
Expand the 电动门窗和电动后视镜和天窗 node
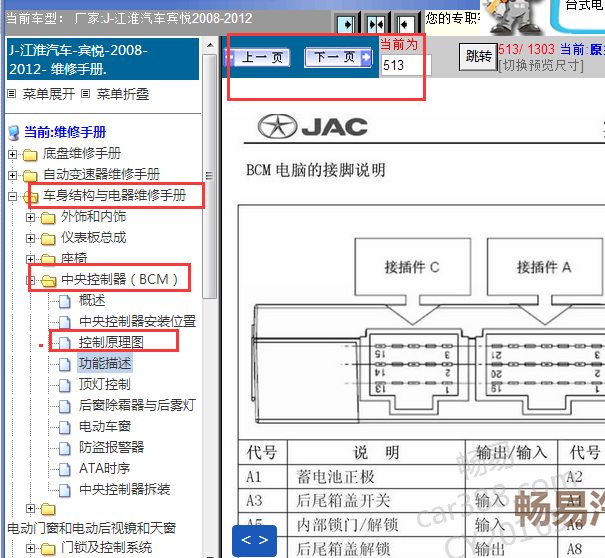[30, 509]
